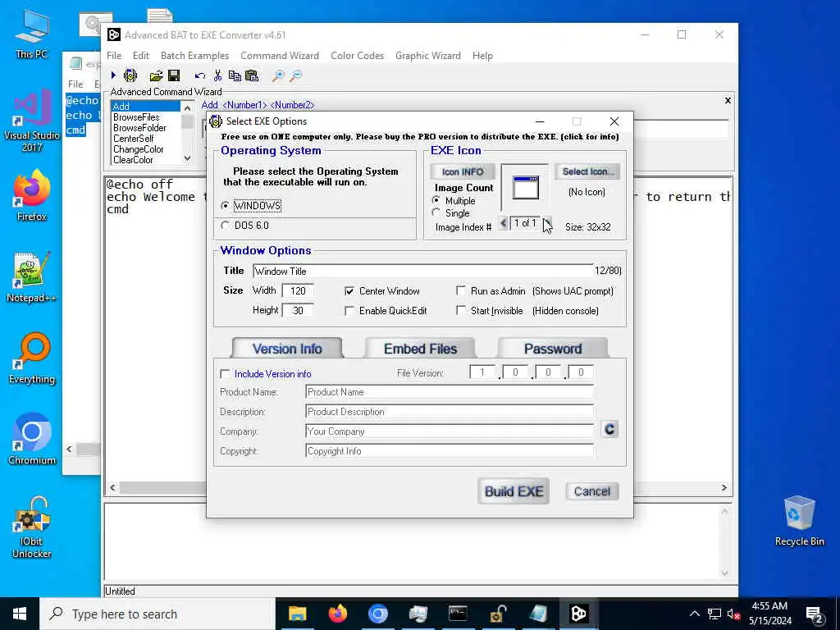840x630 pixels.
Task: Click the command list up arrow
Action: [x=187, y=108]
